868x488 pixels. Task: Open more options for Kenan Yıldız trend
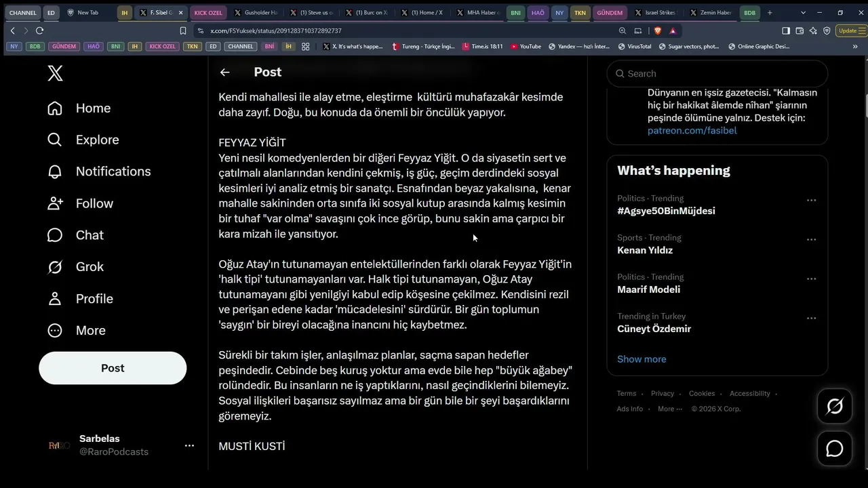point(811,240)
